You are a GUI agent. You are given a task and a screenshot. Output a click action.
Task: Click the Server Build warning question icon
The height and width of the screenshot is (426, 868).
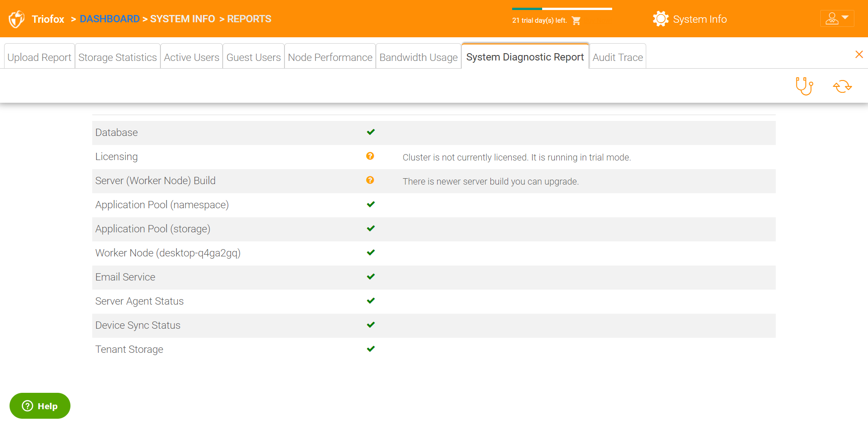[370, 180]
